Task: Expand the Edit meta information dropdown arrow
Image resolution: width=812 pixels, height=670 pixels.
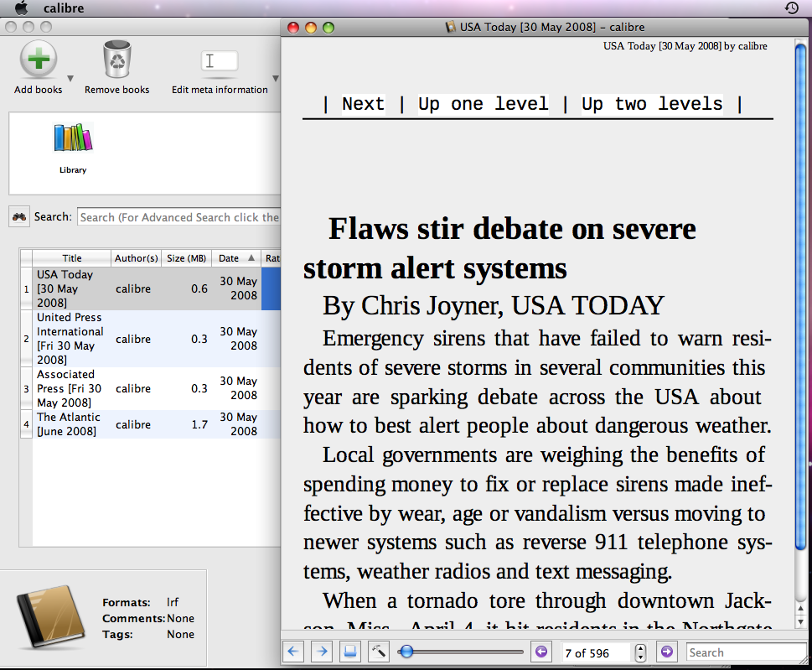Action: pyautogui.click(x=276, y=79)
